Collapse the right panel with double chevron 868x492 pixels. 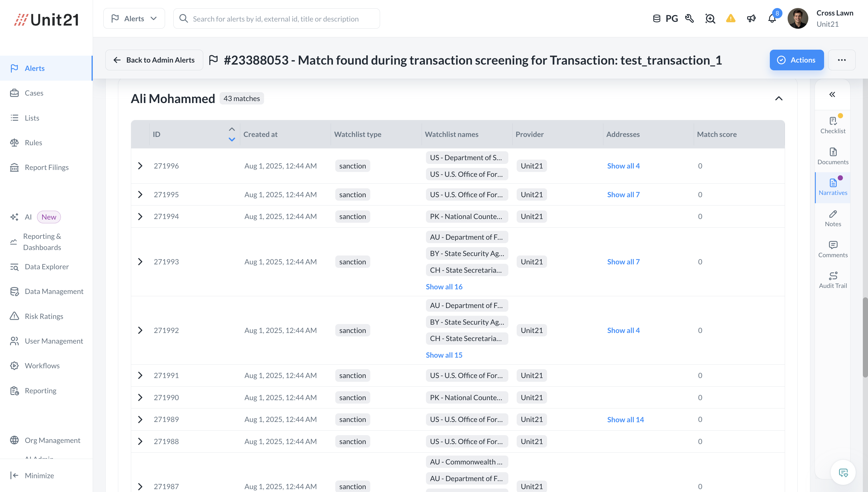832,94
